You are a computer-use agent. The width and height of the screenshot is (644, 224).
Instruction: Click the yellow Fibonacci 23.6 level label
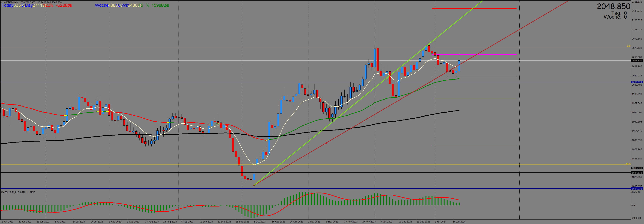pyautogui.click(x=628, y=164)
